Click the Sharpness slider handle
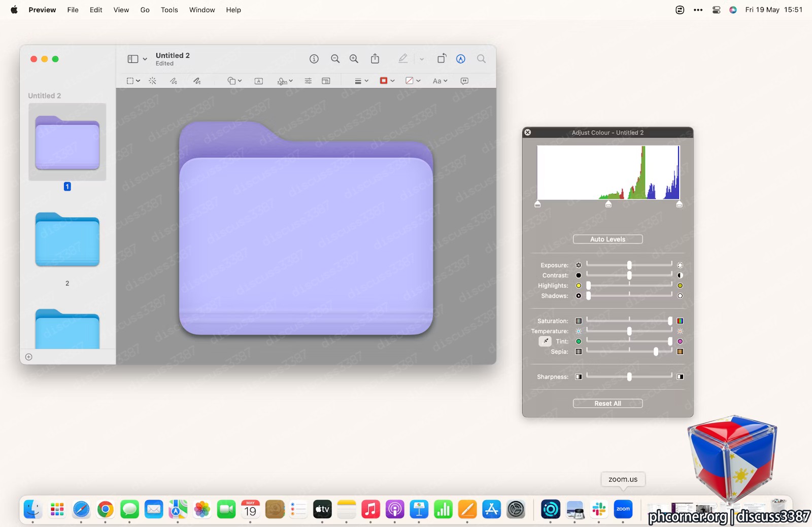Viewport: 812px width, 527px height. (x=629, y=377)
